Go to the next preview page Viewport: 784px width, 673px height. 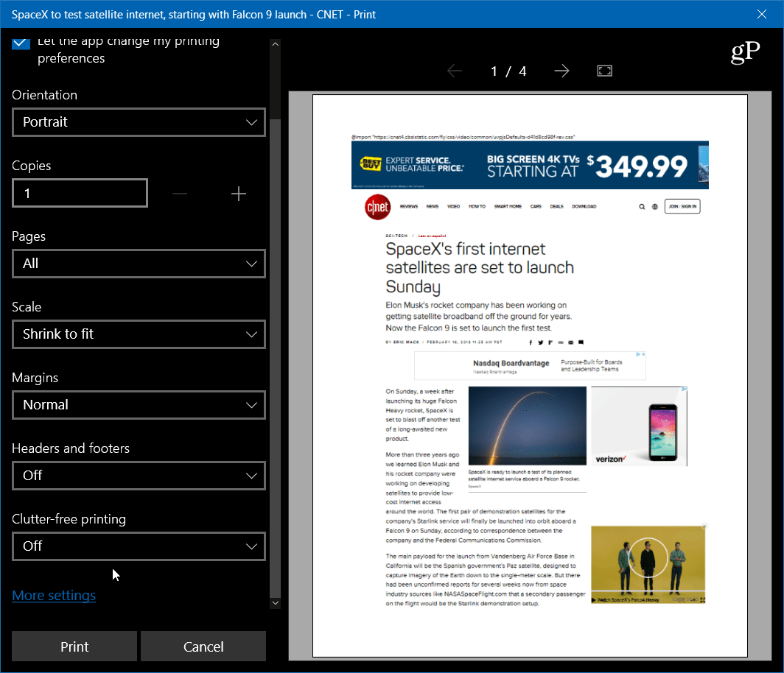point(561,71)
